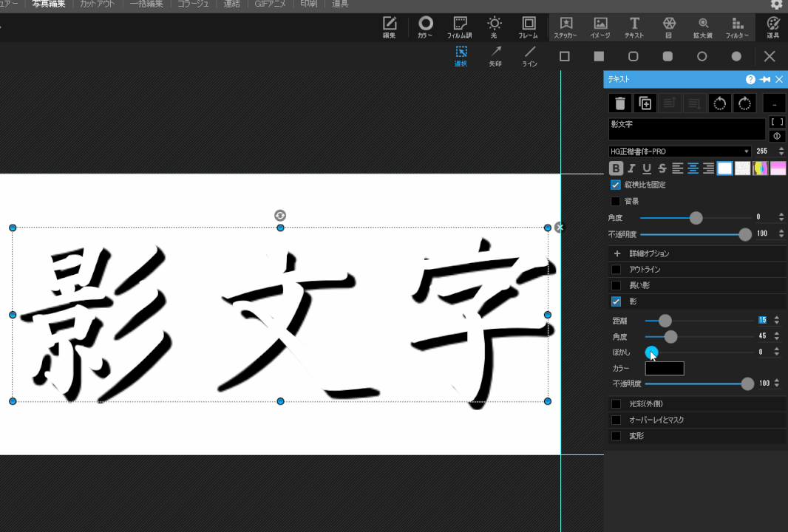The height and width of the screenshot is (532, 788).
Task: Click the shadow ぼかし blur slider handle
Action: click(651, 352)
